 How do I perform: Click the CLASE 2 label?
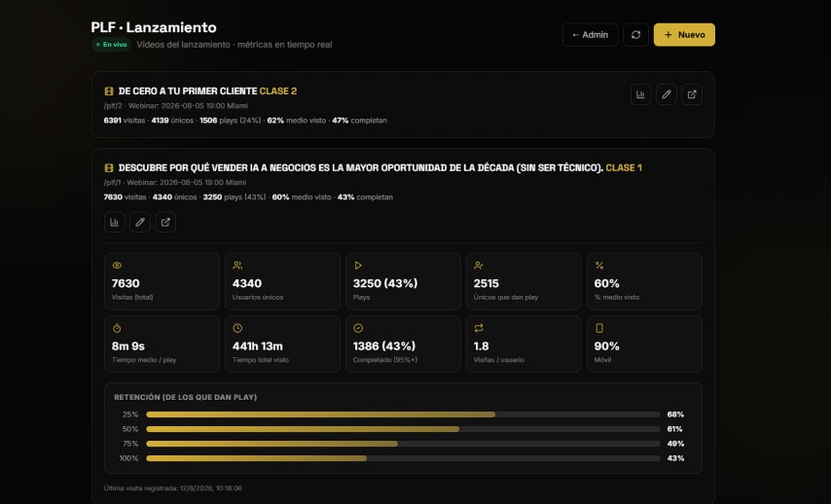pos(278,91)
